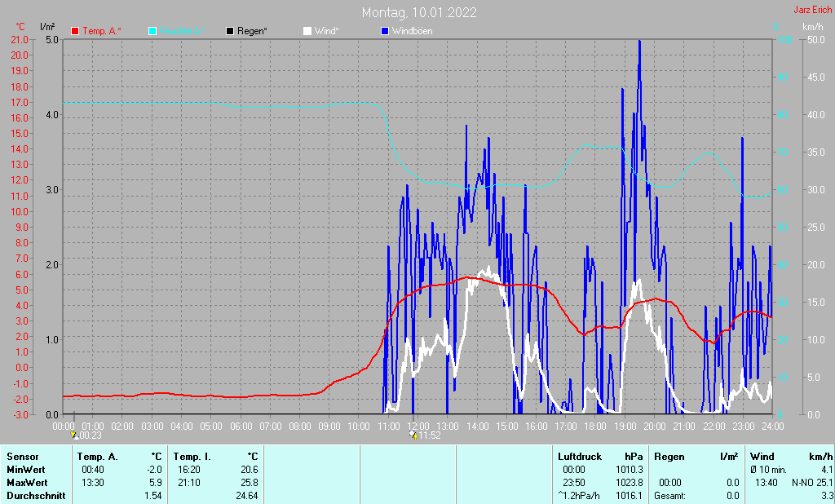Click the cyan Feuchte A. legend swatch

click(152, 31)
